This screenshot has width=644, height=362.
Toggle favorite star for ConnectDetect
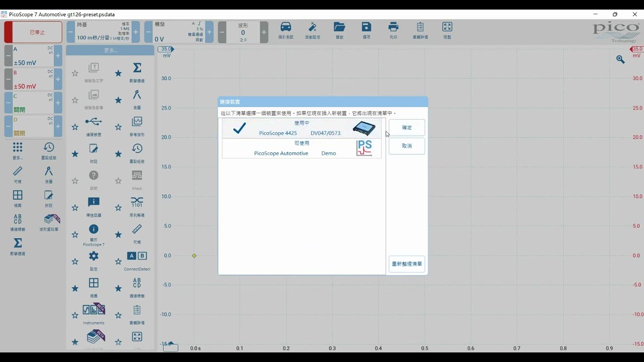click(x=118, y=261)
